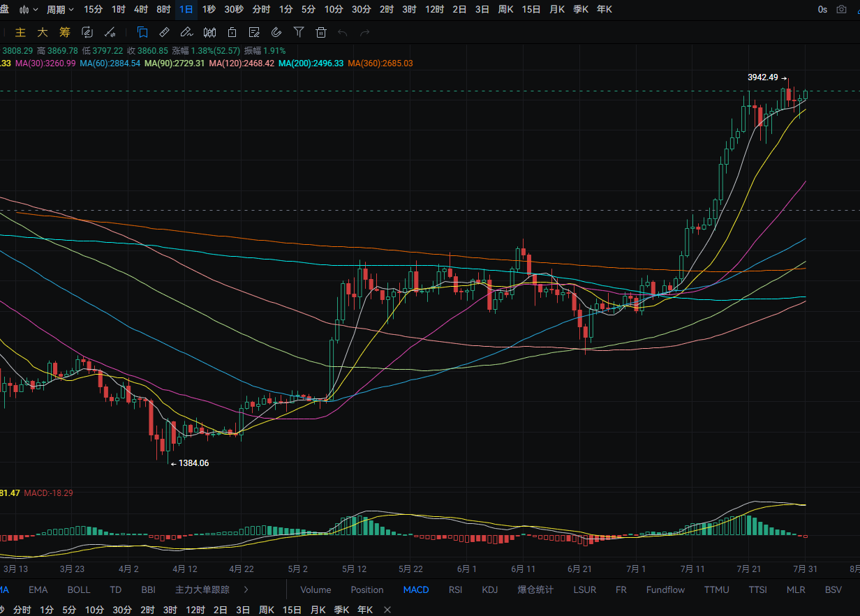Switch to the KDJ indicator tab
Viewport: 860px width, 616px height.
point(490,589)
